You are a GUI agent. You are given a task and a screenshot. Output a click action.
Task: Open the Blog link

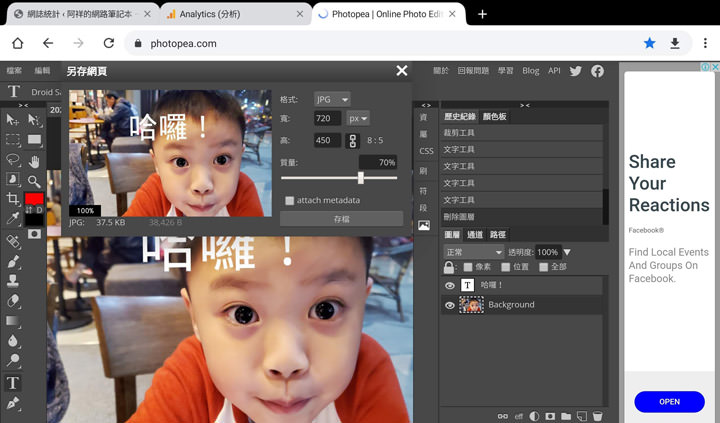531,71
